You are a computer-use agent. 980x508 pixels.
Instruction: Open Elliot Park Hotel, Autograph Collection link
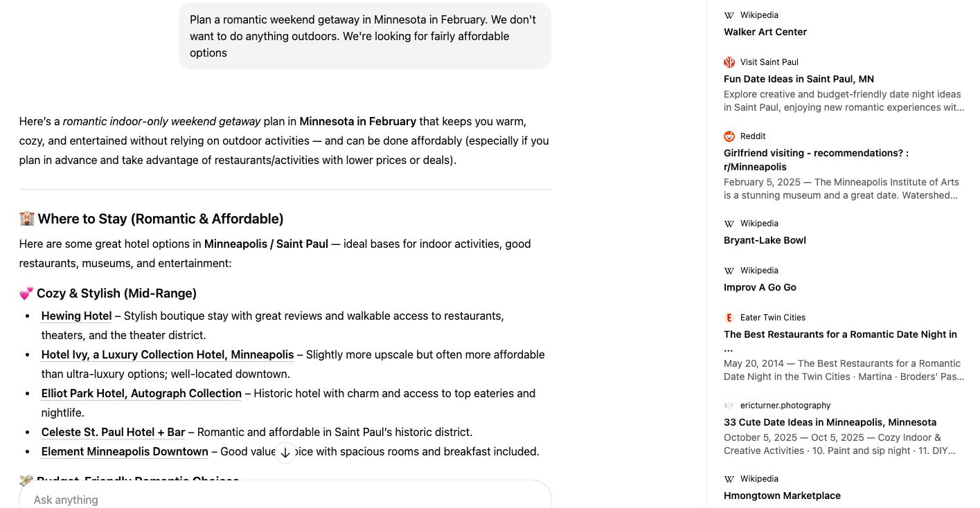click(141, 394)
